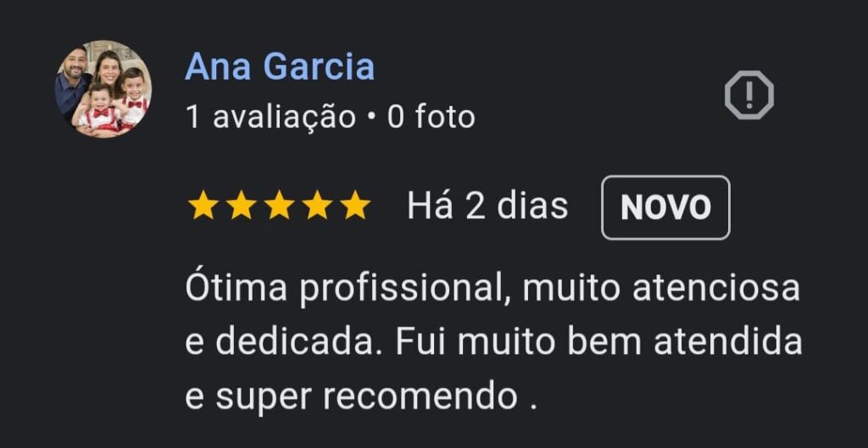Screen dimensions: 868x448
Task: Click the word 'Garcia' in the reviewer name
Action: 319,67
